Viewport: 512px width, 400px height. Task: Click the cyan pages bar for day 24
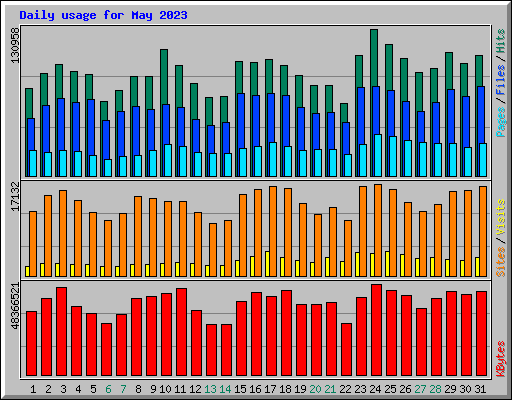(378, 155)
